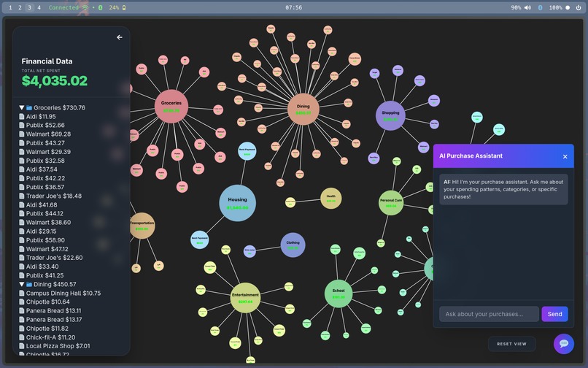588x368 pixels.
Task: Click the file icon beside Aldi $29.15
Action: coord(22,231)
